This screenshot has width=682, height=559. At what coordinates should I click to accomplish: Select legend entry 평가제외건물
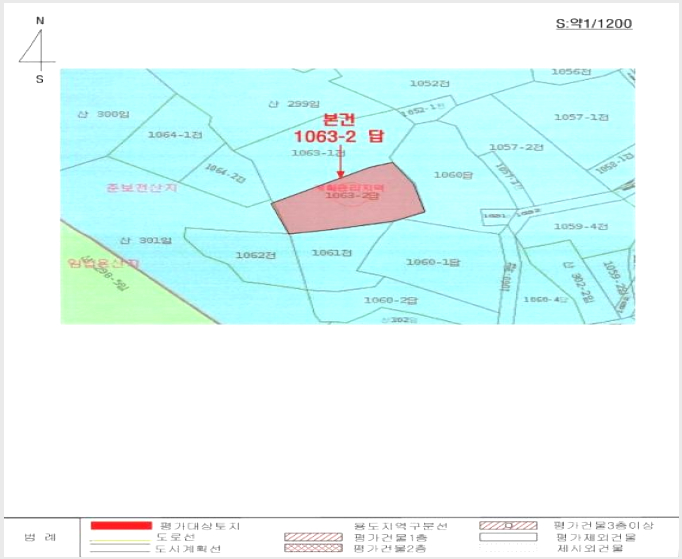(596, 538)
